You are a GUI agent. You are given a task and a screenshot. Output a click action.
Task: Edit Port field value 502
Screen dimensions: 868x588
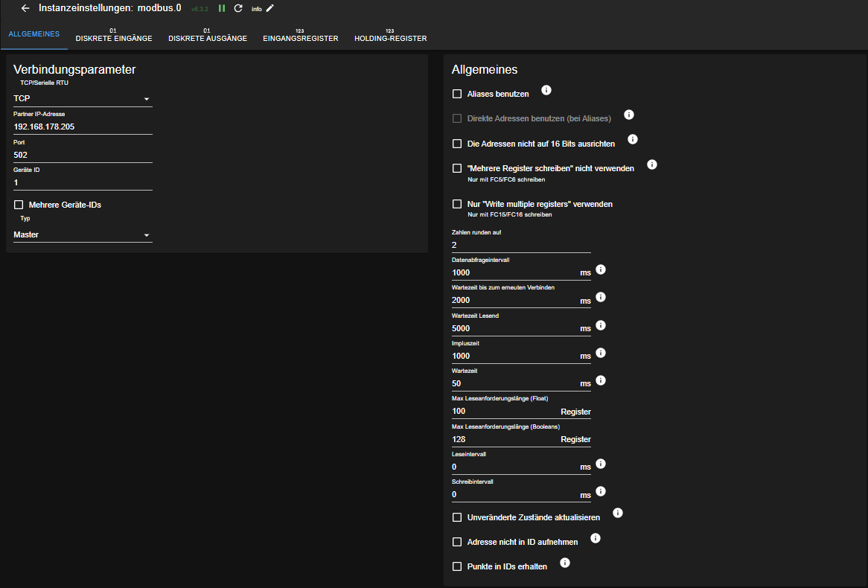pos(83,155)
